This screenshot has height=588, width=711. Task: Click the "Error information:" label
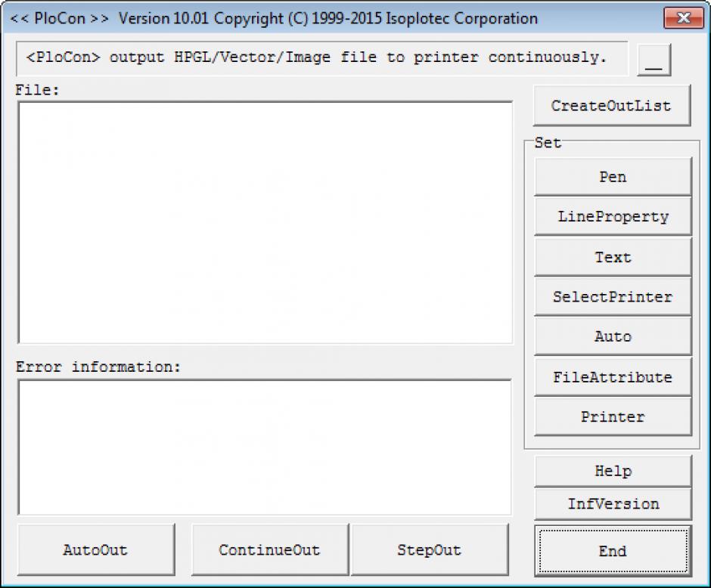[98, 367]
